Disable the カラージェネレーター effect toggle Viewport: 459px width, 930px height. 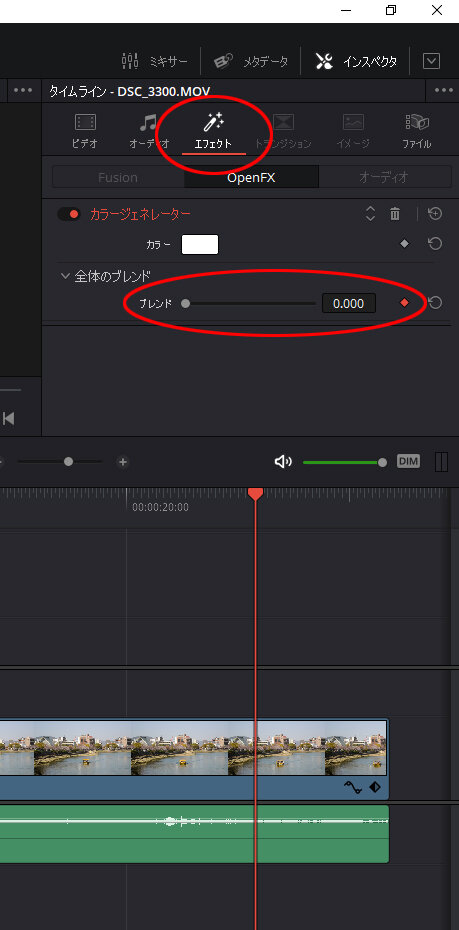click(69, 214)
